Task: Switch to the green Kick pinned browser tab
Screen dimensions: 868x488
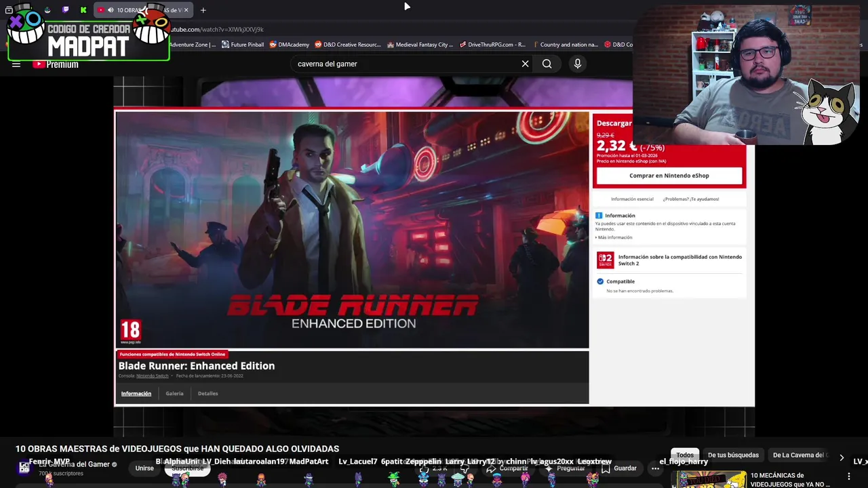Action: [x=83, y=9]
